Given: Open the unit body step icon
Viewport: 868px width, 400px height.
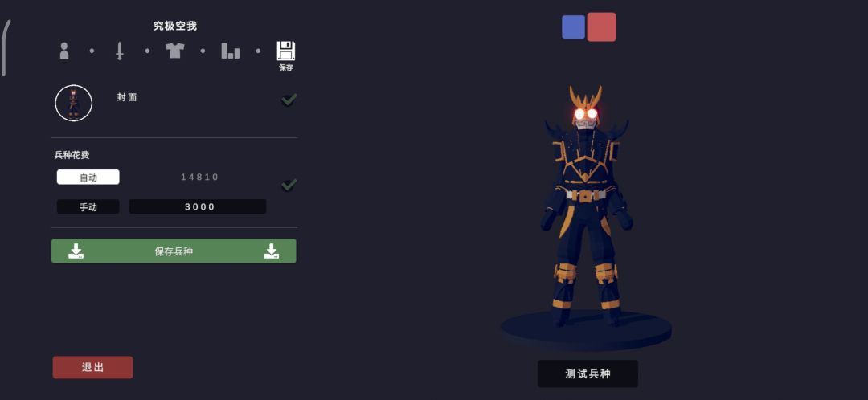Looking at the screenshot, I should (x=64, y=51).
